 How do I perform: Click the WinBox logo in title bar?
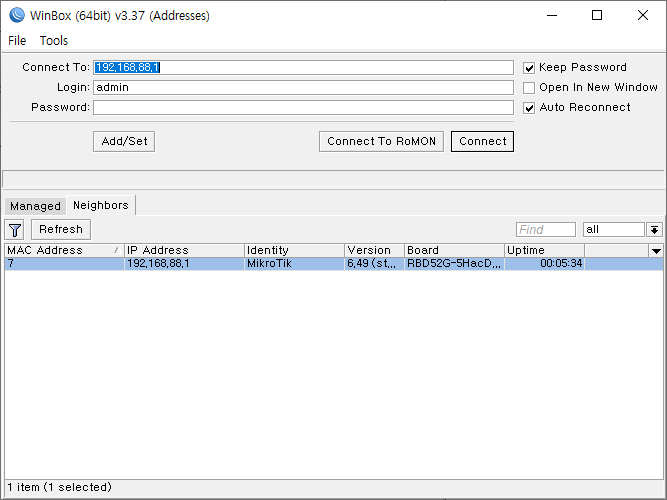click(x=17, y=15)
